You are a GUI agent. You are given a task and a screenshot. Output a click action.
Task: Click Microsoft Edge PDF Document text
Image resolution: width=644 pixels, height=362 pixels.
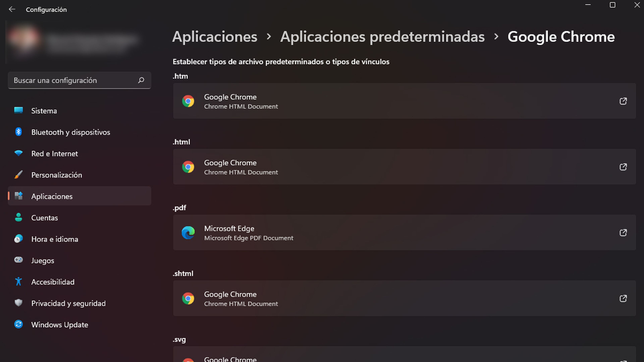pos(249,238)
